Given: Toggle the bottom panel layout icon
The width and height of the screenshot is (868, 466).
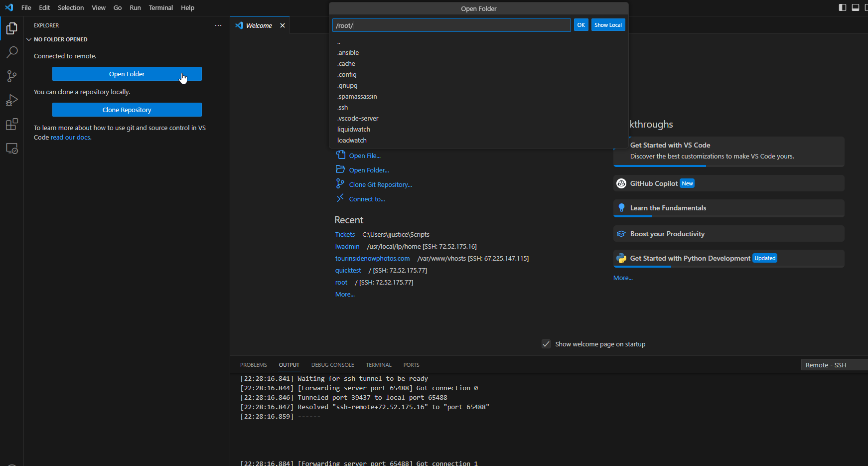Looking at the screenshot, I should pos(855,7).
